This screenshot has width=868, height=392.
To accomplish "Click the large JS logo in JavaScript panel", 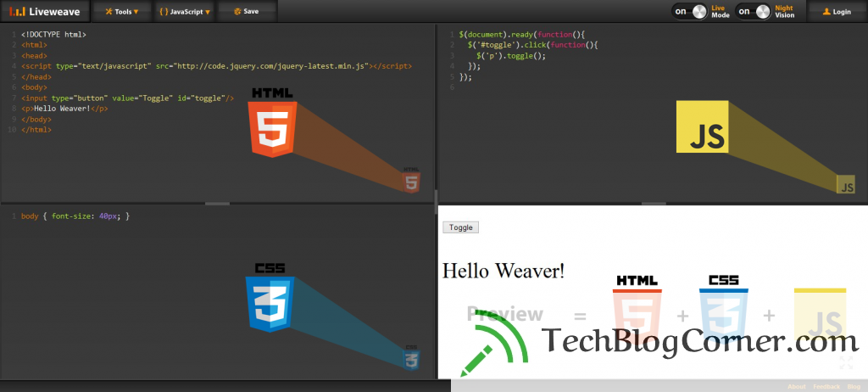I will click(703, 126).
